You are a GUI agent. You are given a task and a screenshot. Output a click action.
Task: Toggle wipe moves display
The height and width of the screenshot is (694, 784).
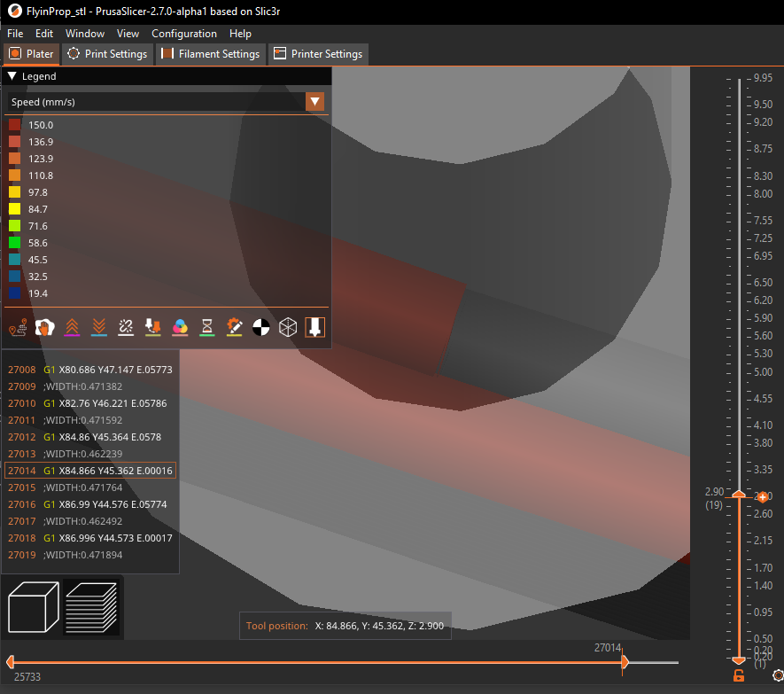[44, 327]
